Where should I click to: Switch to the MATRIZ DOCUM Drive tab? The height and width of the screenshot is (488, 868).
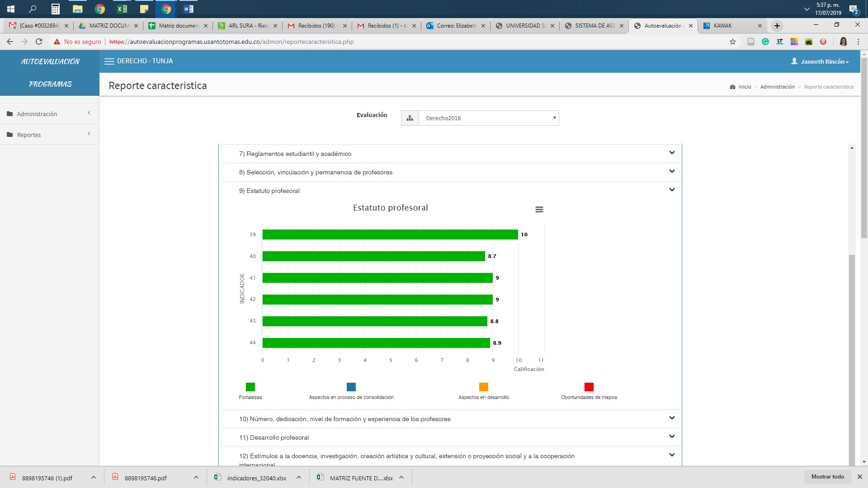point(108,26)
